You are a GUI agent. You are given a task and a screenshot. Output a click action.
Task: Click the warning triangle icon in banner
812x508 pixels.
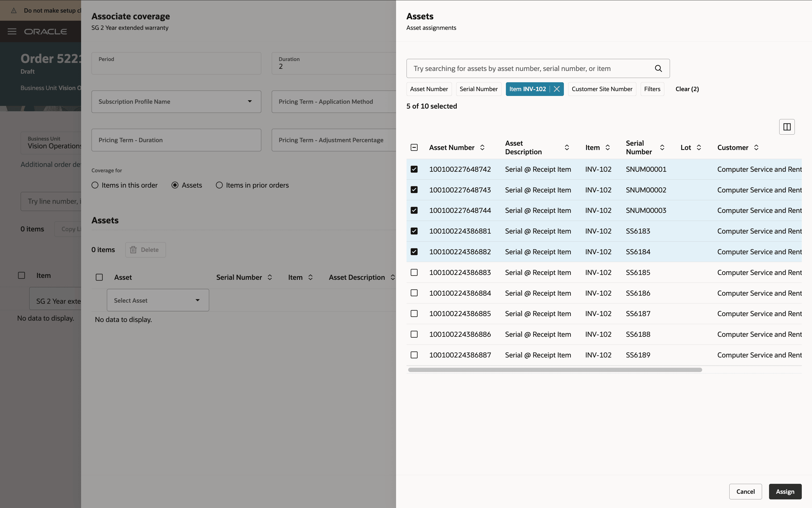(x=14, y=10)
